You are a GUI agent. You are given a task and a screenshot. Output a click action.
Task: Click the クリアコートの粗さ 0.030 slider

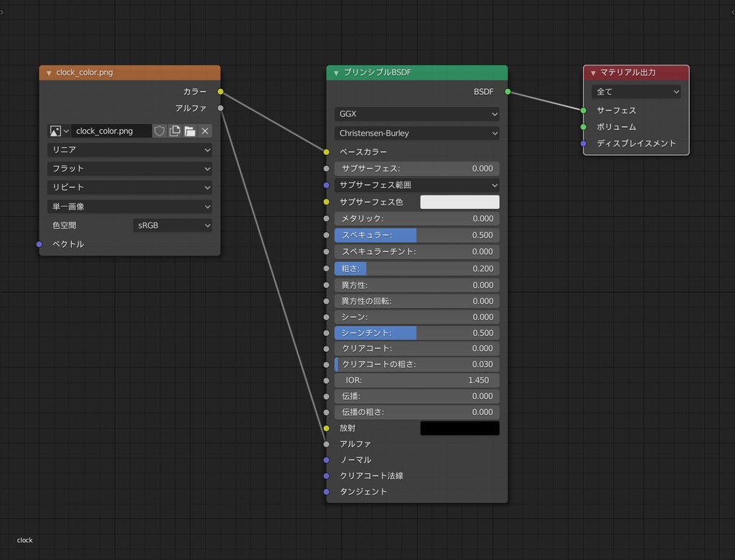click(417, 365)
